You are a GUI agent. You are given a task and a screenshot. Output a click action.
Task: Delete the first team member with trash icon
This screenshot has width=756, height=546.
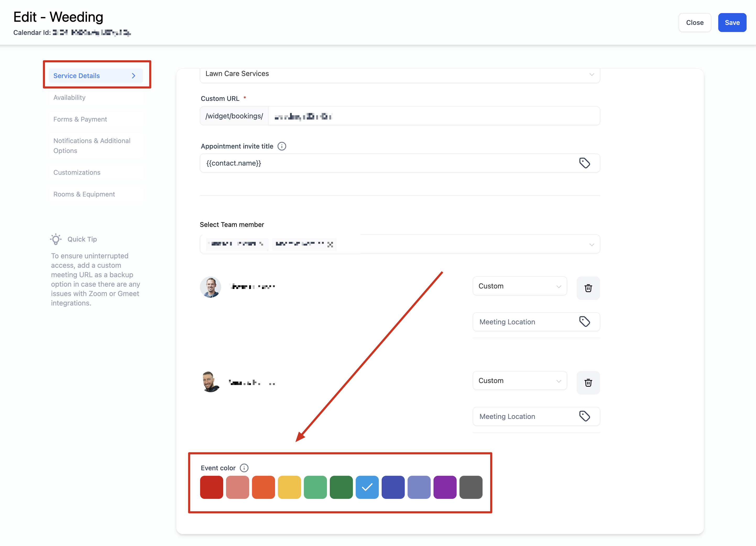pos(588,288)
